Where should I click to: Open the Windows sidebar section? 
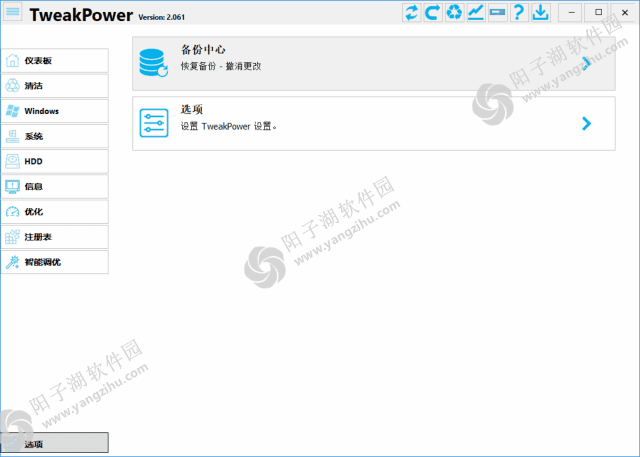click(55, 111)
